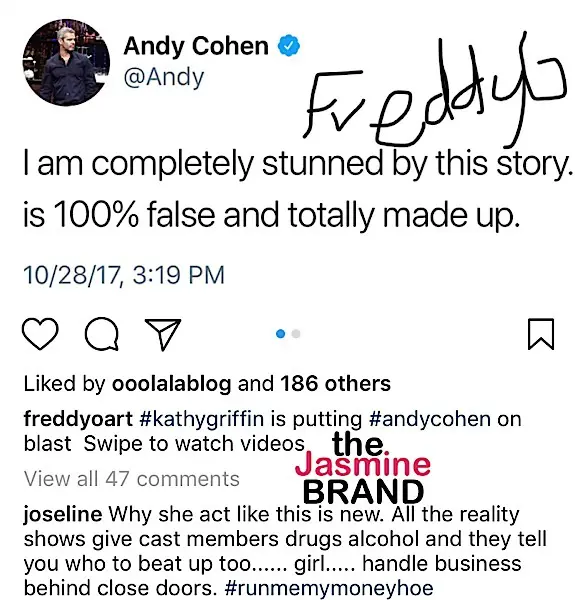The image size is (575, 600).
Task: Click the 10/28/17, 3:19 PM timestamp
Action: pyautogui.click(x=124, y=275)
